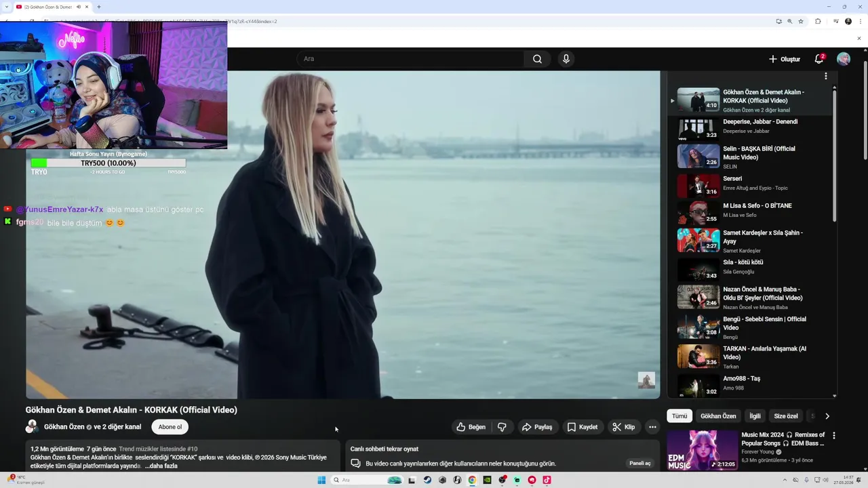Open TikTok app in taskbar
The width and height of the screenshot is (868, 488).
[x=547, y=480]
